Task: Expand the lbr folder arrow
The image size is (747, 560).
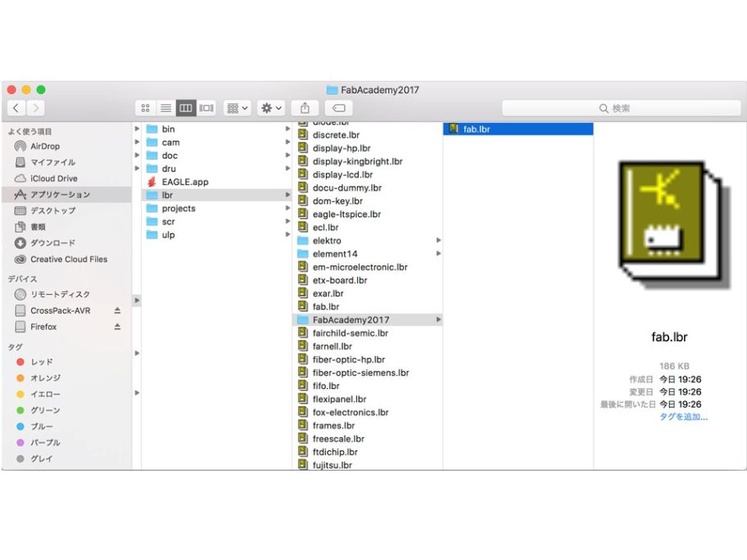Action: click(x=287, y=195)
